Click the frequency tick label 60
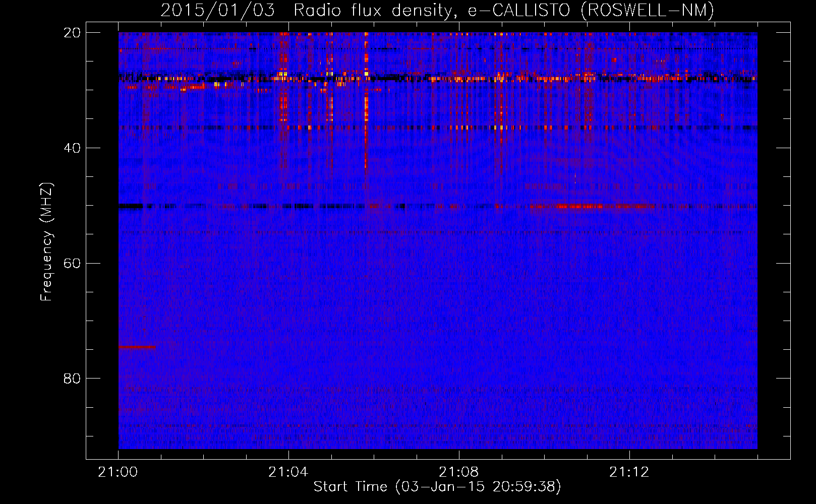Viewport: 816px width, 504px height. pos(72,264)
